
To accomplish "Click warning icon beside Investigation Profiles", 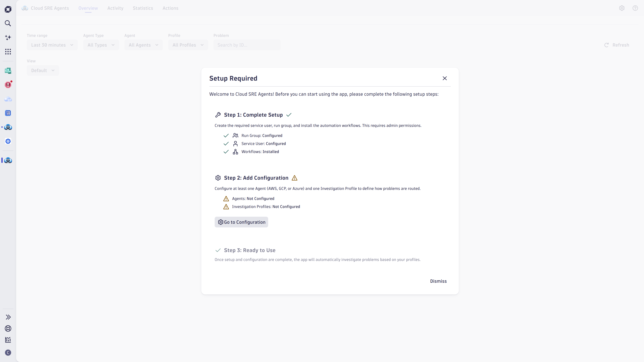I will tap(226, 207).
